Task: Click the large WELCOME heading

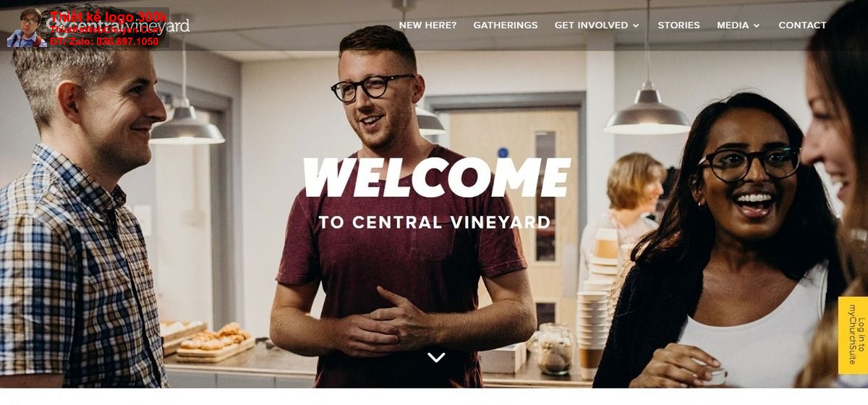Action: point(436,177)
